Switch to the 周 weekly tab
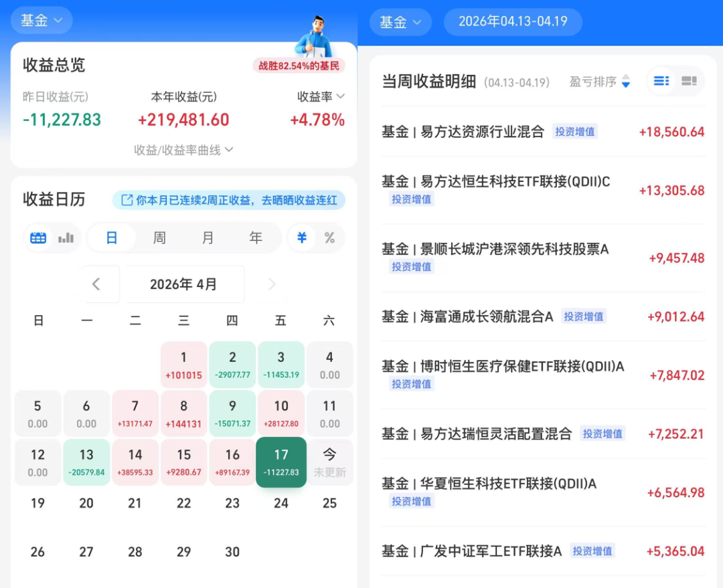723x588 pixels. 159,237
